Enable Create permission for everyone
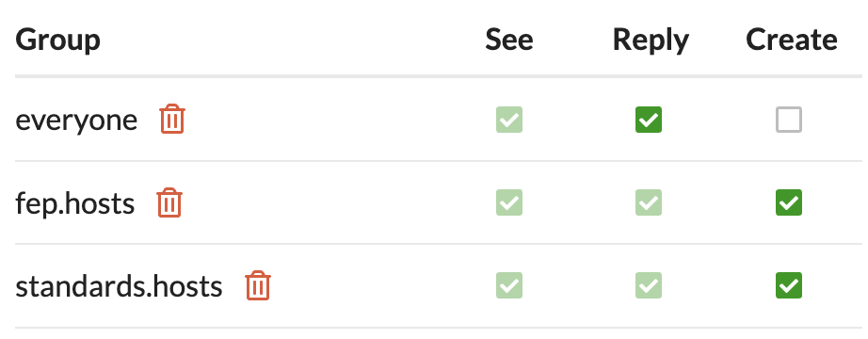Viewport: 868px width, 339px height. (789, 120)
